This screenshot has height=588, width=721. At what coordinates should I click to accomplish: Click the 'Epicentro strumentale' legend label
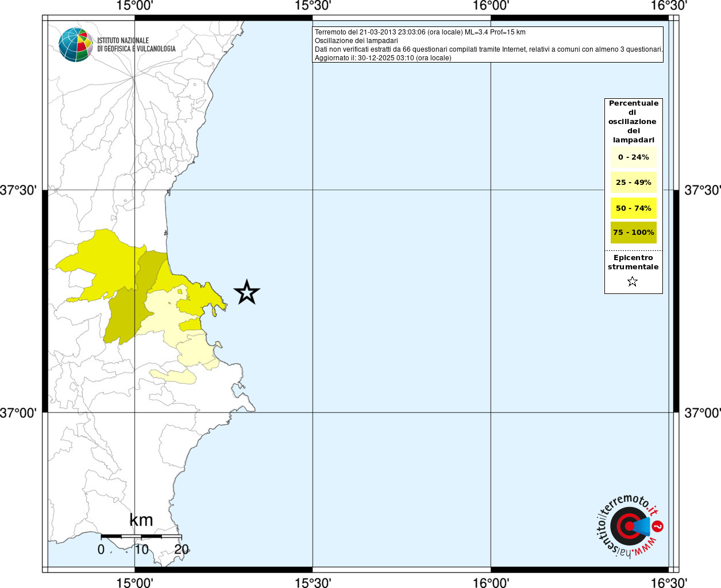[633, 262]
